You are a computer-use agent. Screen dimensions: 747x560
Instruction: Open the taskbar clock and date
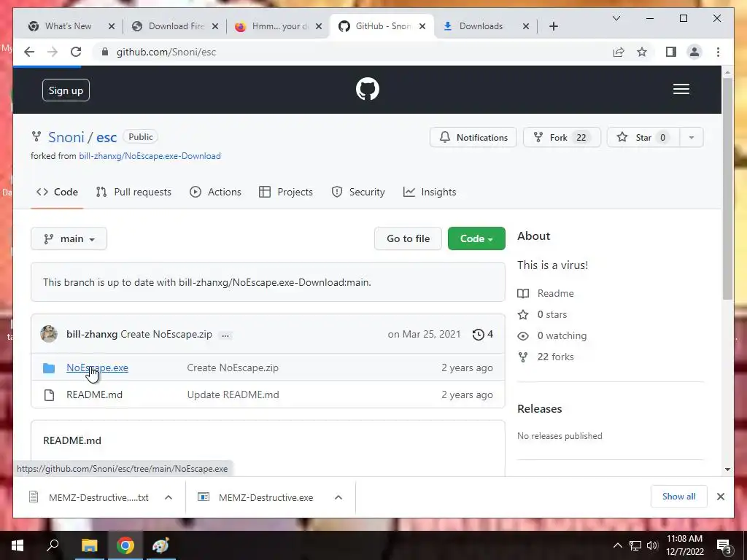pos(684,545)
